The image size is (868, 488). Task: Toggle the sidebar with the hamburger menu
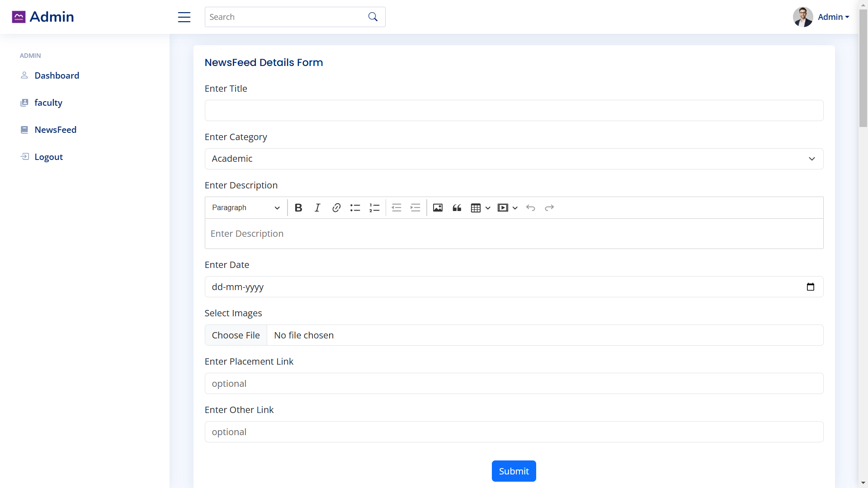coord(184,17)
